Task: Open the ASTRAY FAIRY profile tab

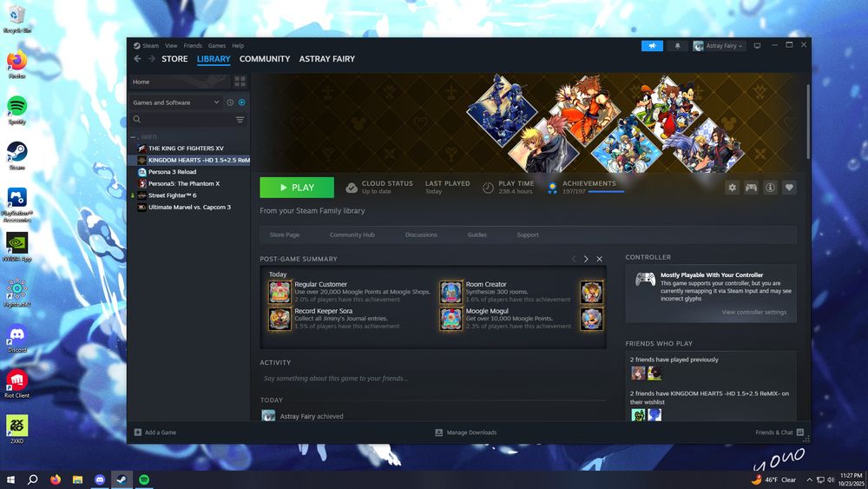Action: 327,59
